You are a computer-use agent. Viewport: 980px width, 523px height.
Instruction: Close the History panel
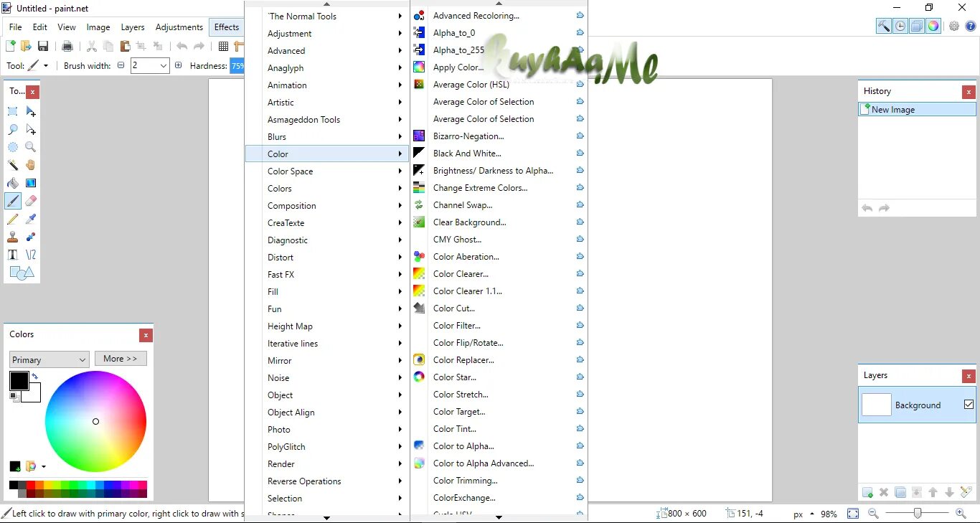(x=969, y=92)
